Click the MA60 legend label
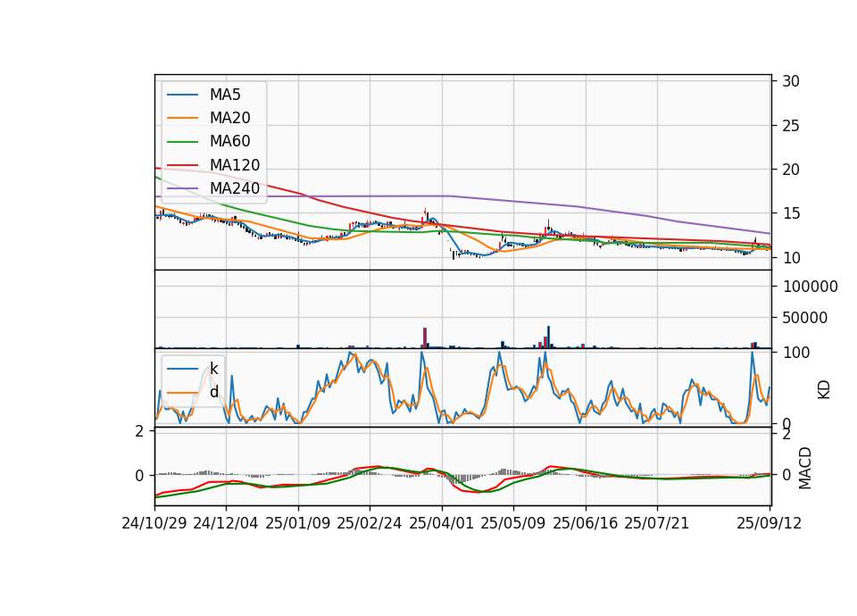Screen dimensions: 857x616 point(229,142)
